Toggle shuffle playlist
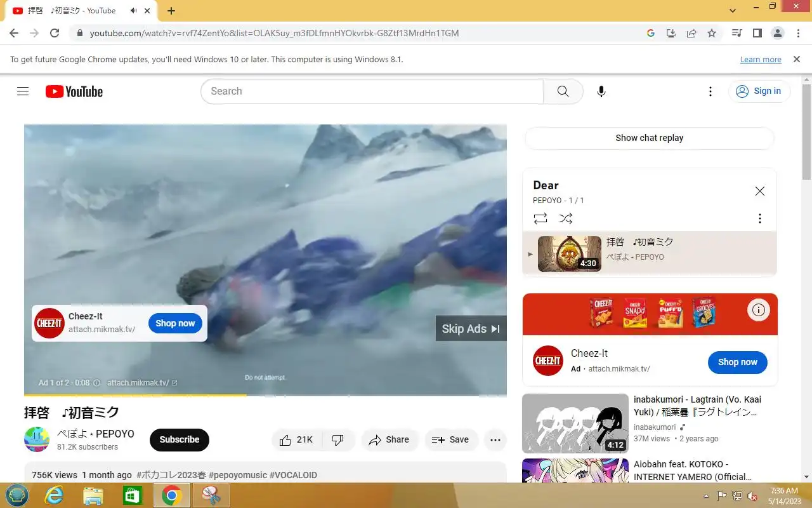This screenshot has height=508, width=812. click(x=566, y=218)
